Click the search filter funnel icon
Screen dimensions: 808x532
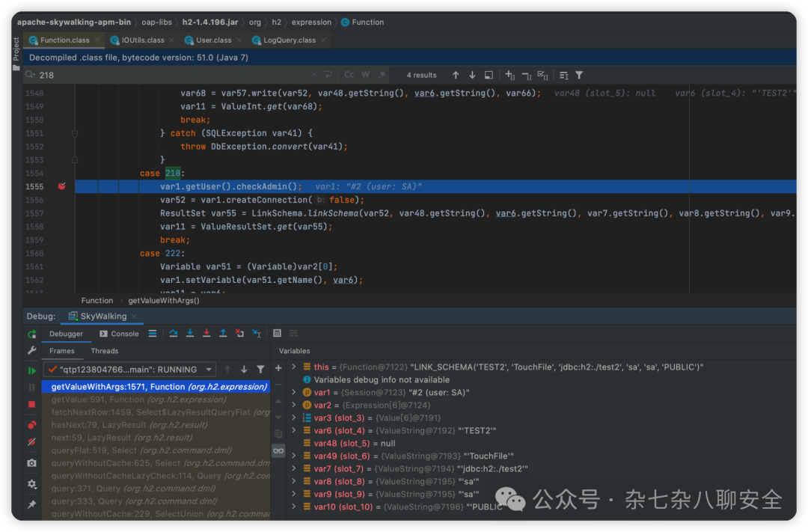point(579,76)
